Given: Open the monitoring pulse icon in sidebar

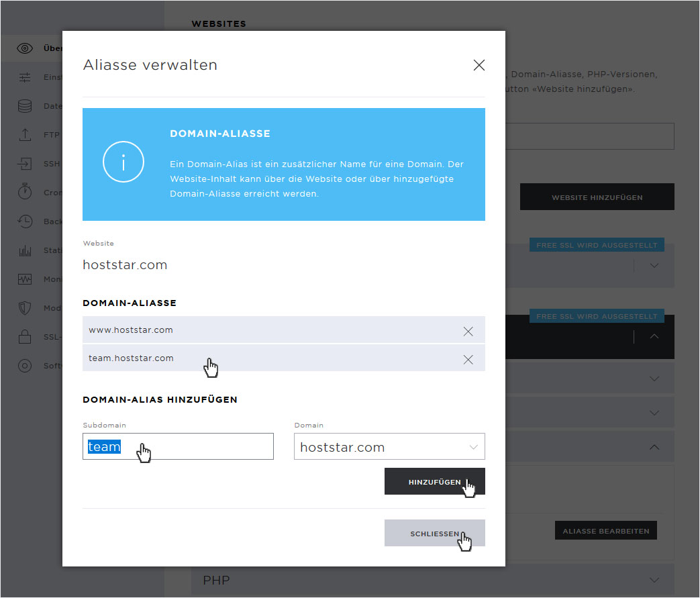Looking at the screenshot, I should click(x=25, y=279).
